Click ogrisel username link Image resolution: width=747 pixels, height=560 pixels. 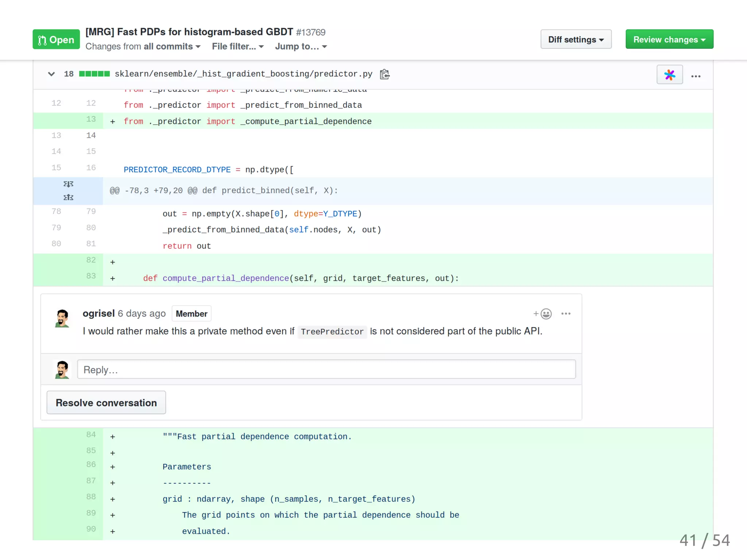point(98,314)
